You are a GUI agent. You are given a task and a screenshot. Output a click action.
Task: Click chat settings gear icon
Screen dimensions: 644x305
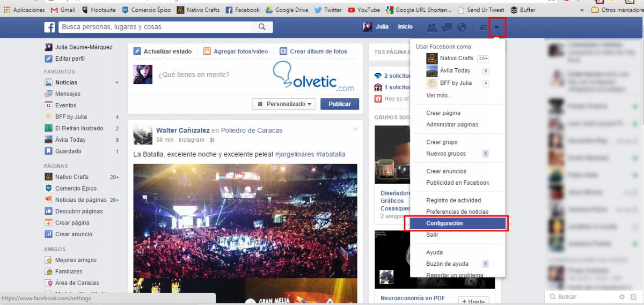coord(622,296)
